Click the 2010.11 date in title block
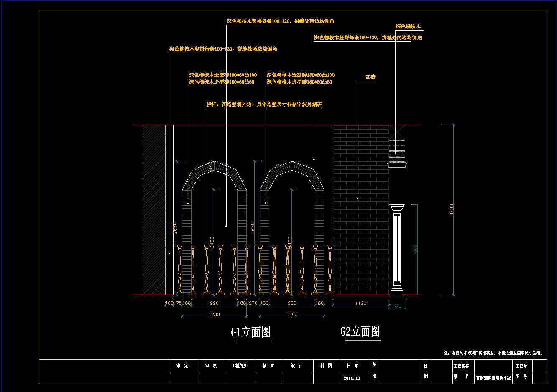 click(x=352, y=378)
